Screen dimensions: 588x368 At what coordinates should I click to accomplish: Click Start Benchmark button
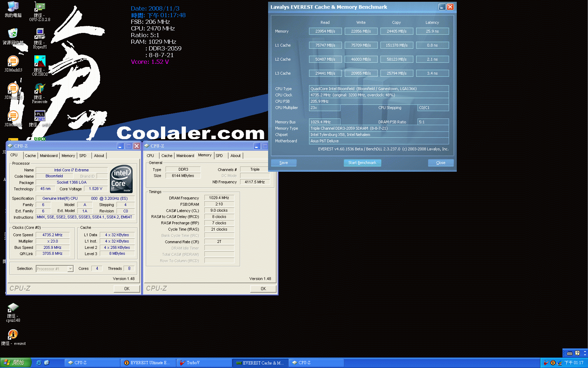pos(362,163)
